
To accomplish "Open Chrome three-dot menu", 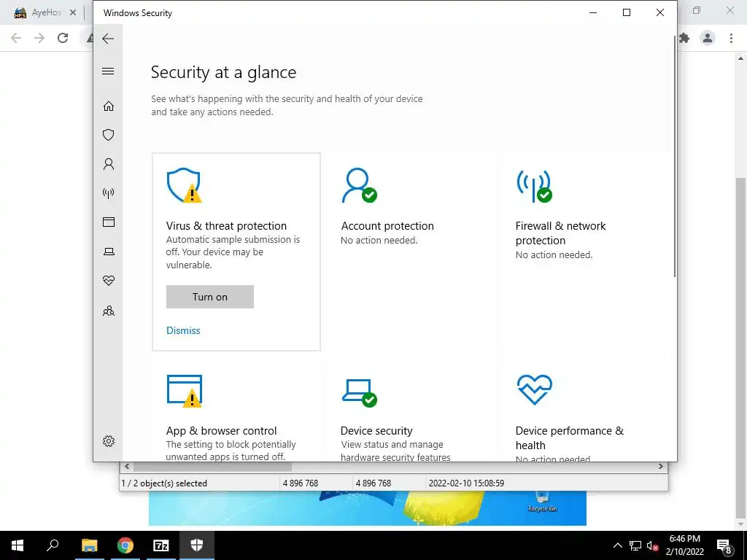I will 731,38.
